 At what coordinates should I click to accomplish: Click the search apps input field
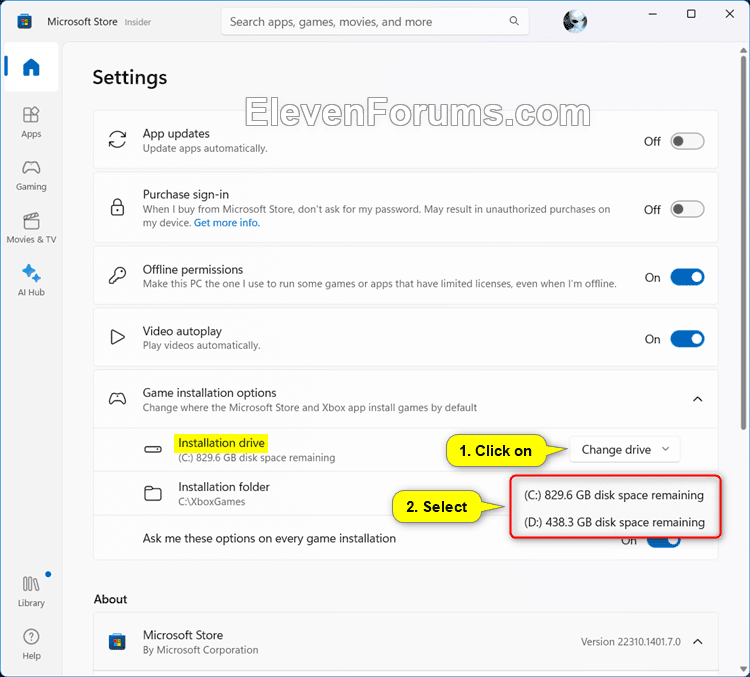(x=375, y=22)
